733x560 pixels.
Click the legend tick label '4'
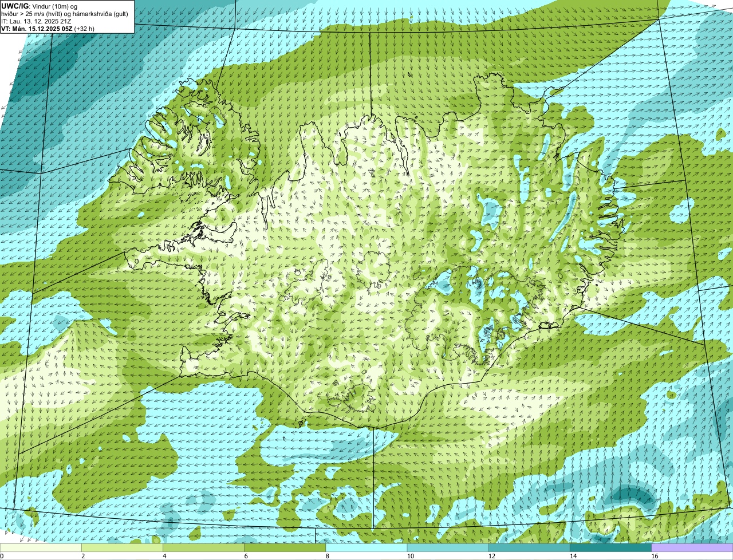(164, 556)
